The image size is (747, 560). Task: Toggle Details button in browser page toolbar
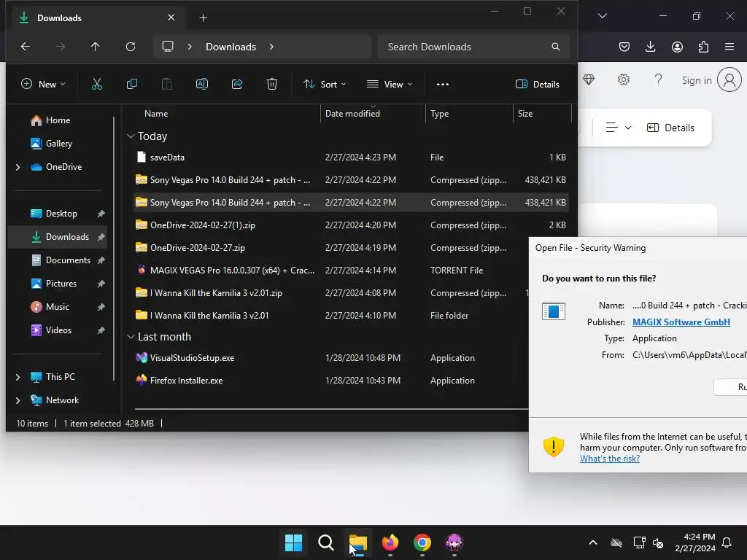670,128
